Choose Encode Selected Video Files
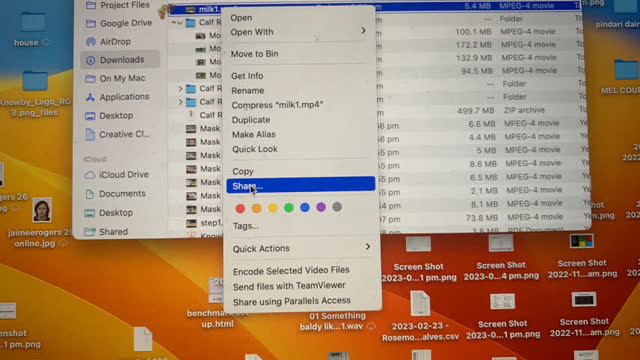Screen dimensions: 640x360 (x=291, y=270)
